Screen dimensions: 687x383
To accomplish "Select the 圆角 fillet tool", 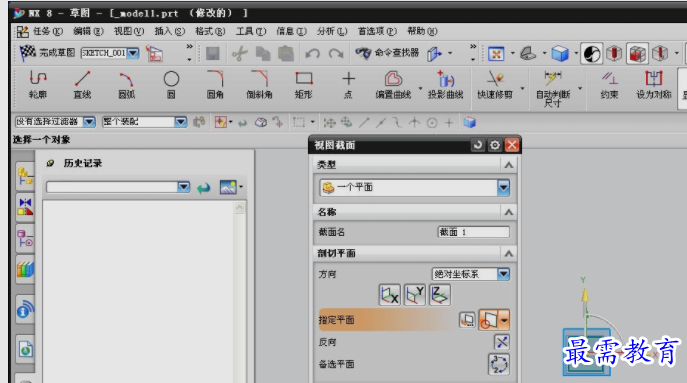I will (215, 85).
